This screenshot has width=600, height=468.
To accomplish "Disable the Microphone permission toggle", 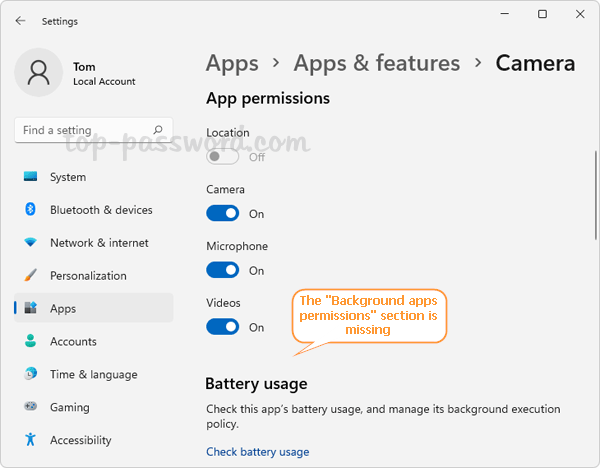I will pos(223,270).
